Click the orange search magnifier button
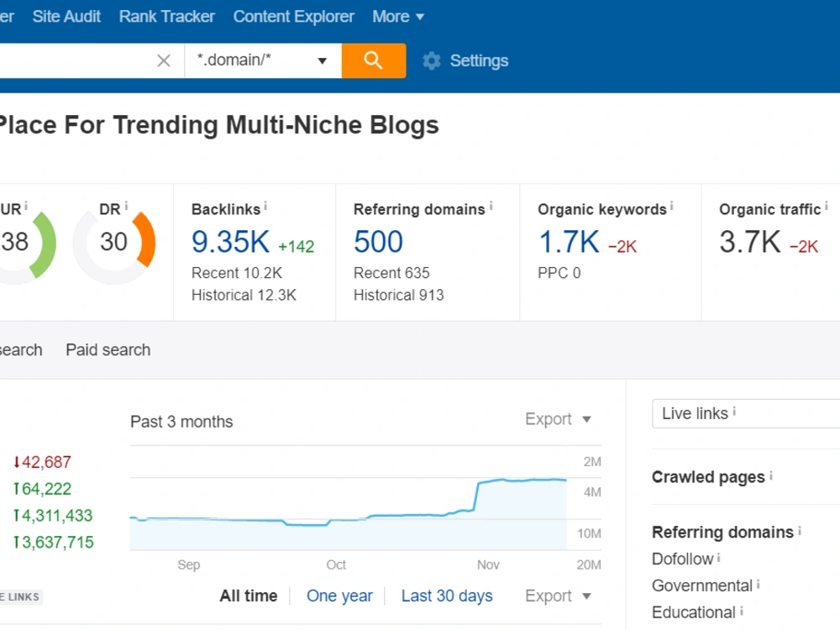The image size is (840, 630). click(x=374, y=60)
